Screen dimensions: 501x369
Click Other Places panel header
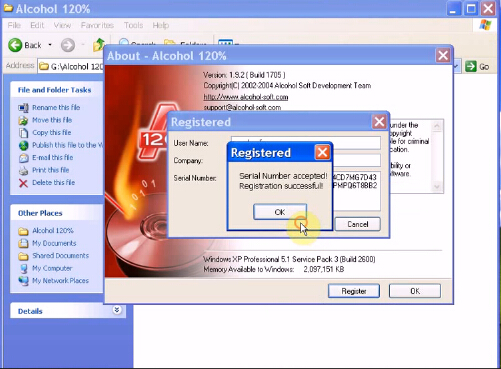[x=57, y=213]
